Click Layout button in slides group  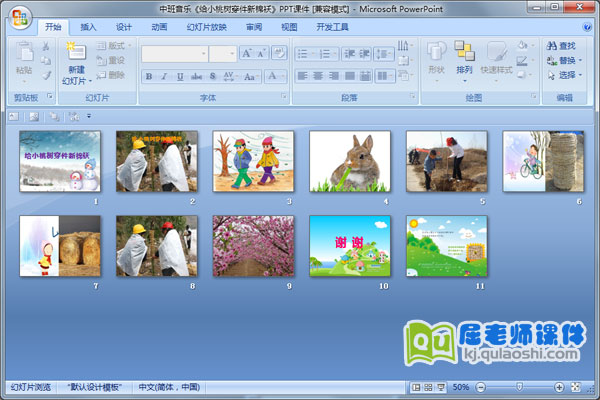click(x=114, y=46)
